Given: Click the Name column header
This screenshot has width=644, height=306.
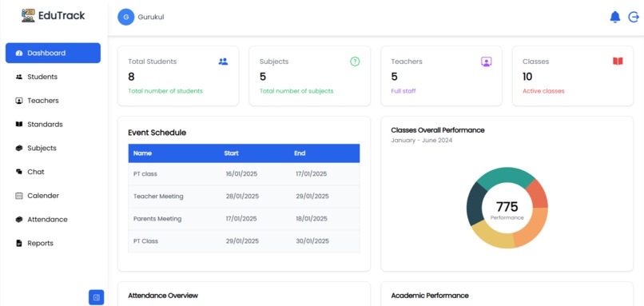Looking at the screenshot, I should click(142, 153).
